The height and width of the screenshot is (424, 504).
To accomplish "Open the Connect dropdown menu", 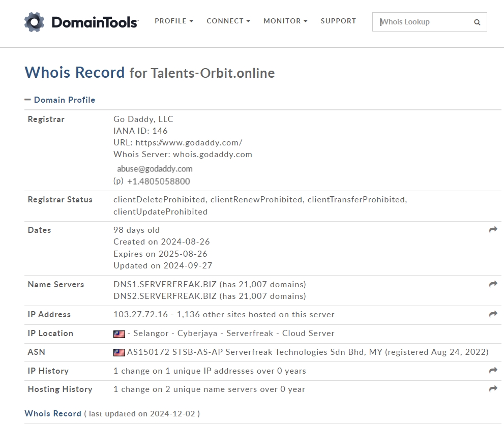I will click(x=228, y=21).
